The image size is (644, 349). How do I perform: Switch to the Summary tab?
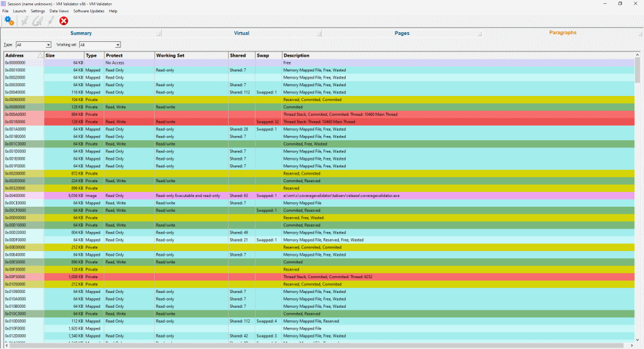(x=81, y=33)
